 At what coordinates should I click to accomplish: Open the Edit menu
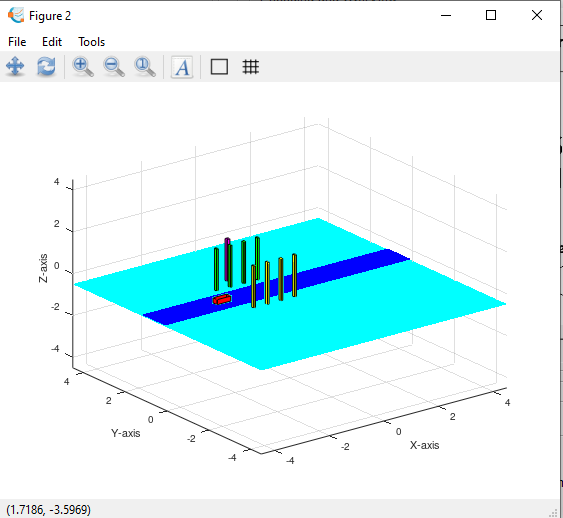click(52, 42)
